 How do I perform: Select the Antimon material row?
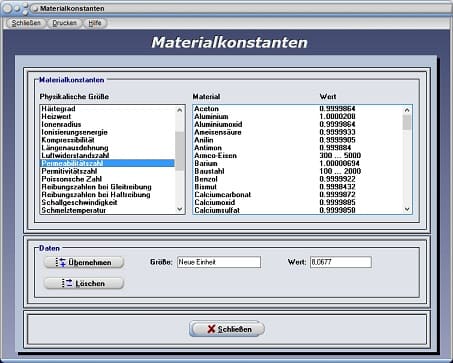tap(298, 148)
